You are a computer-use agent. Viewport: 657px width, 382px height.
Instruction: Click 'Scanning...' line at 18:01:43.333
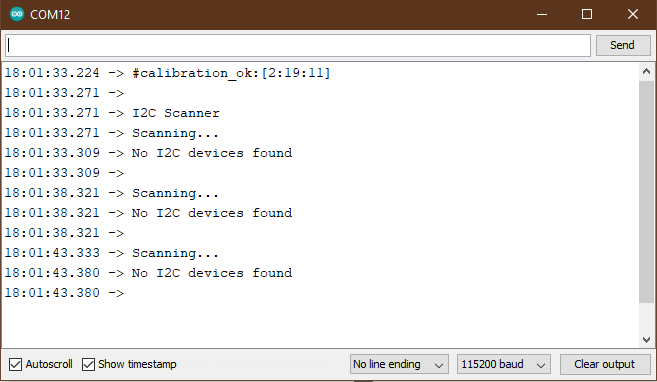click(x=175, y=253)
